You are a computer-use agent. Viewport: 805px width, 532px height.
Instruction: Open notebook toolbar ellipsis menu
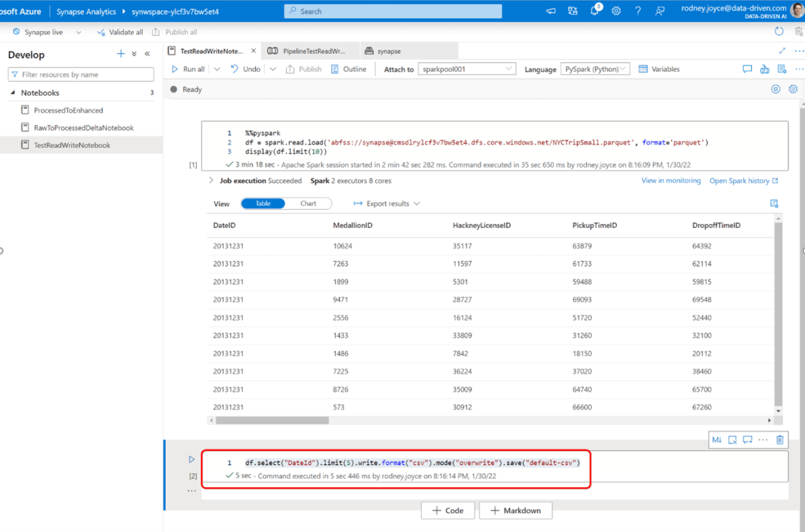[x=799, y=68]
